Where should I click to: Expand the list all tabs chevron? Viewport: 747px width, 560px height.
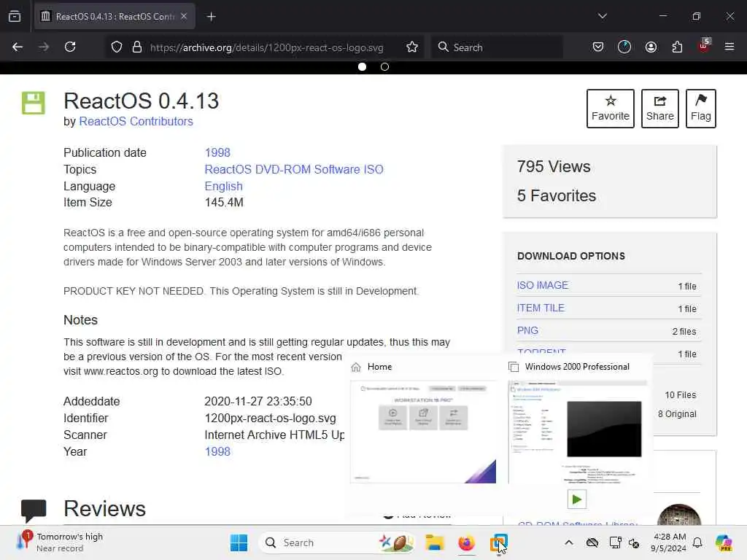point(603,16)
